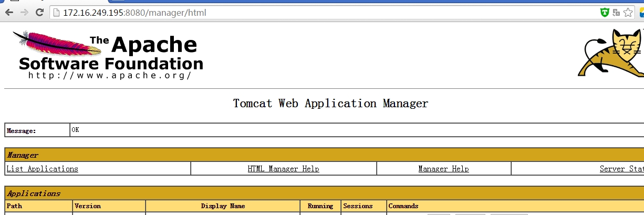This screenshot has height=215, width=644.
Task: Click the OK message value
Action: (75, 129)
